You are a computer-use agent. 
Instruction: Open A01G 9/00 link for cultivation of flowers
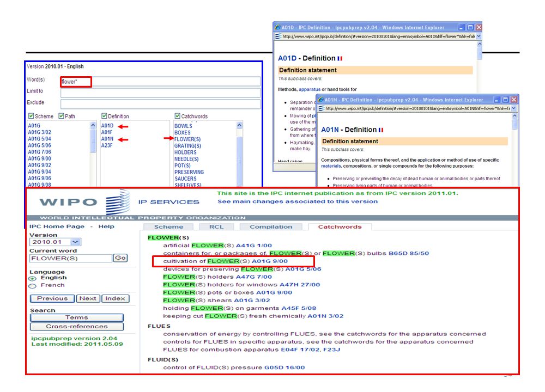point(270,261)
